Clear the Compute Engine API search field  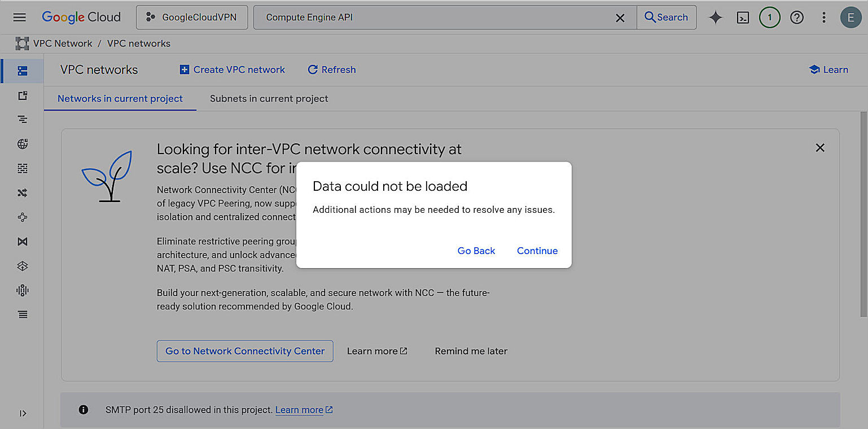620,17
